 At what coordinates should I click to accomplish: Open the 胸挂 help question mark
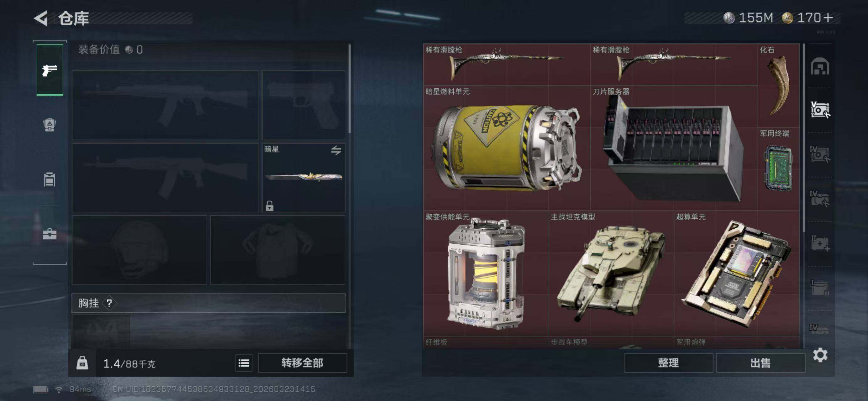coord(109,303)
